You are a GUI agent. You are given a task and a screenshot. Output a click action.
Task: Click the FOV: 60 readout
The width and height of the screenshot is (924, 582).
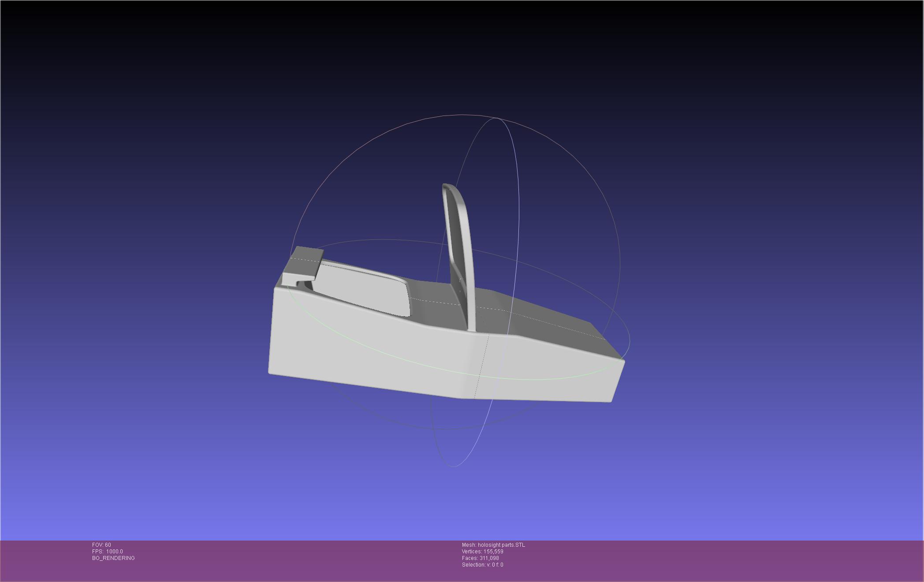[101, 545]
